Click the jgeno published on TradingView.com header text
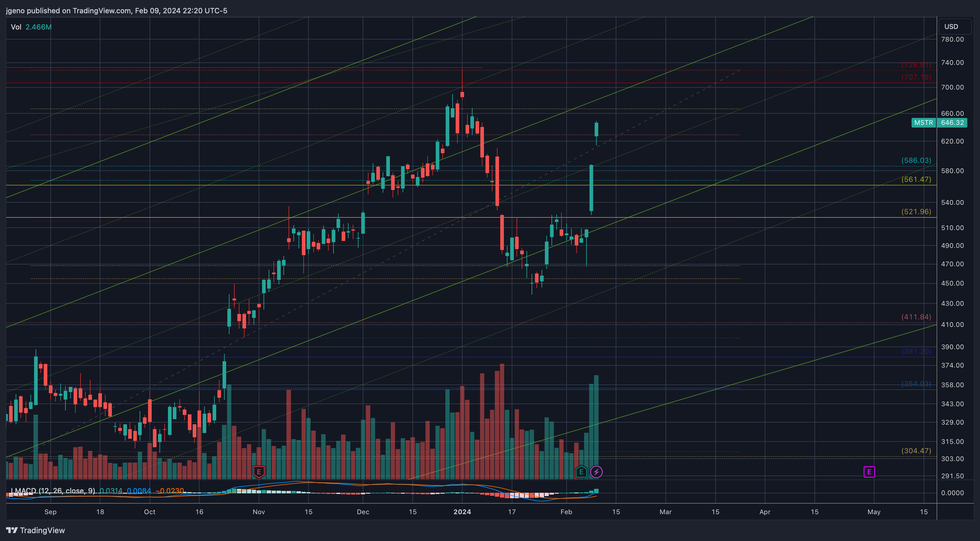The width and height of the screenshot is (980, 541). 116,11
